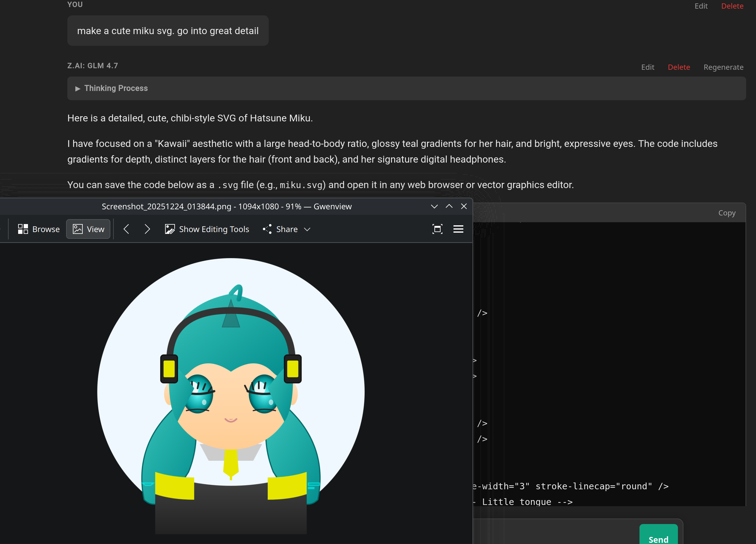
Task: Click Regenerate on the GLM 4.7 response
Action: (723, 67)
